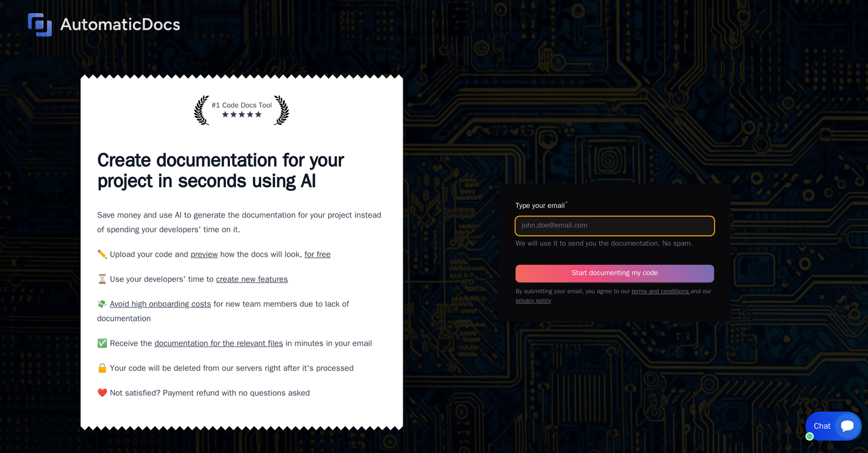Click the green checkmark emoji

tap(101, 343)
